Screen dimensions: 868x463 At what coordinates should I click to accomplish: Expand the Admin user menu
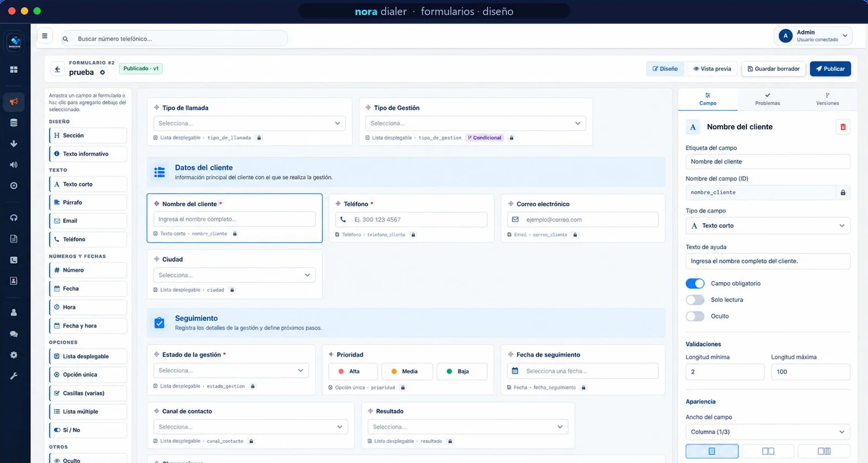(x=813, y=36)
